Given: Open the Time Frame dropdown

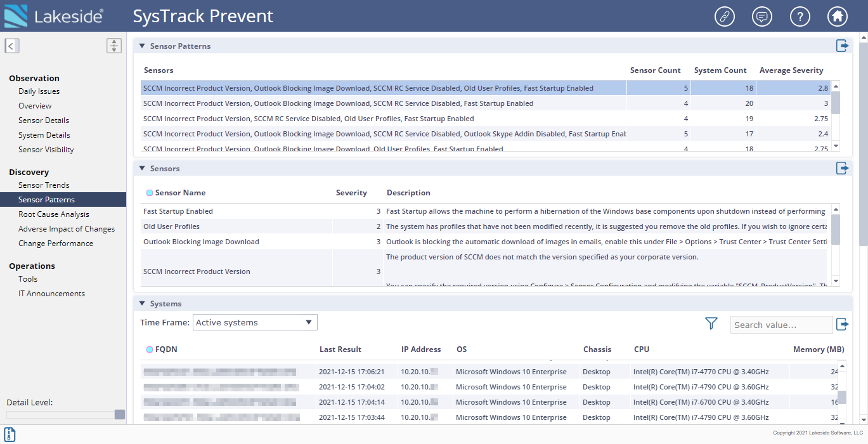Looking at the screenshot, I should (255, 322).
